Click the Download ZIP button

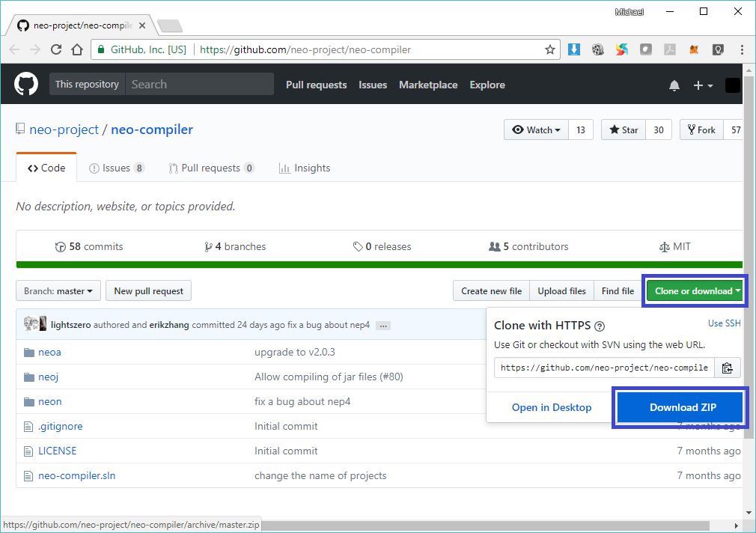pos(680,407)
